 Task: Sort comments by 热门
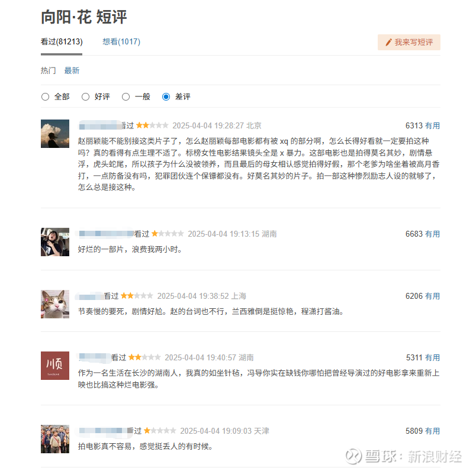[49, 71]
